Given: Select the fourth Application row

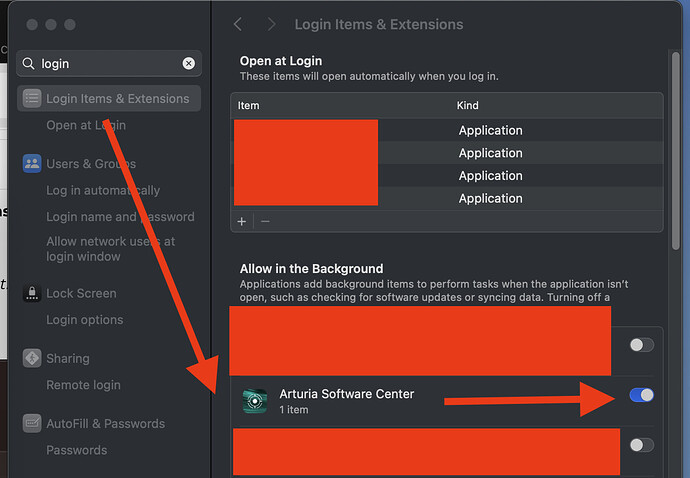Looking at the screenshot, I should (447, 198).
